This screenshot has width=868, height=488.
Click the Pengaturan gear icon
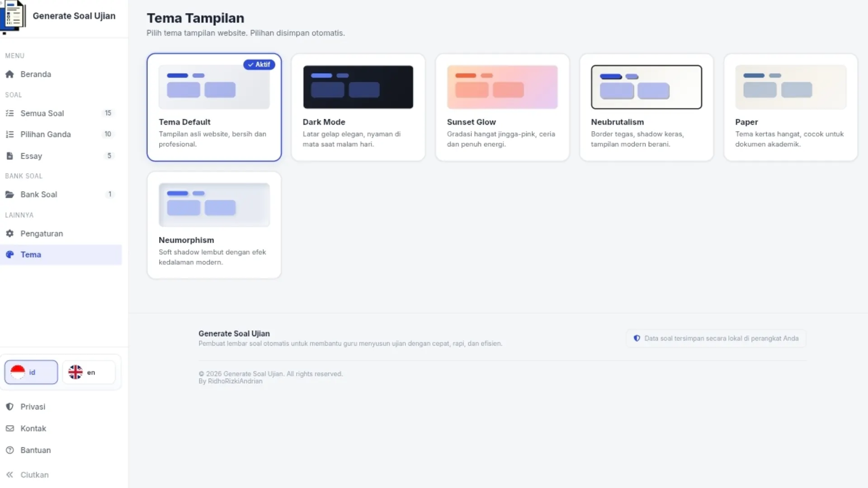(9, 234)
